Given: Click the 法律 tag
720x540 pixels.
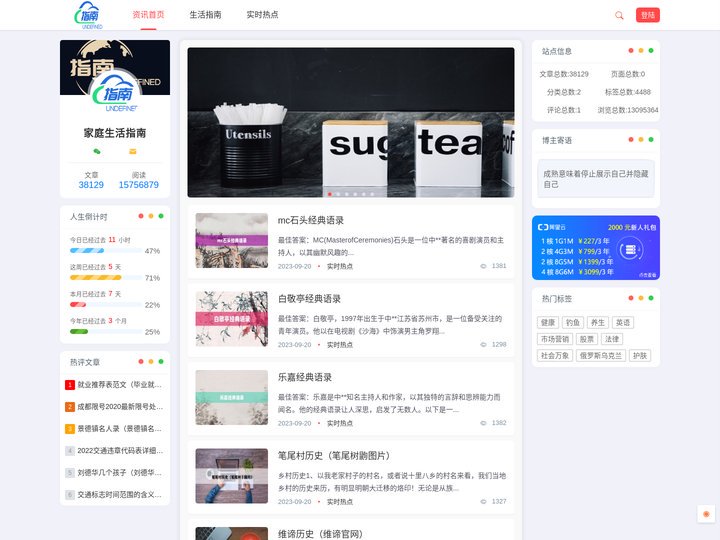Looking at the screenshot, I should (x=612, y=339).
